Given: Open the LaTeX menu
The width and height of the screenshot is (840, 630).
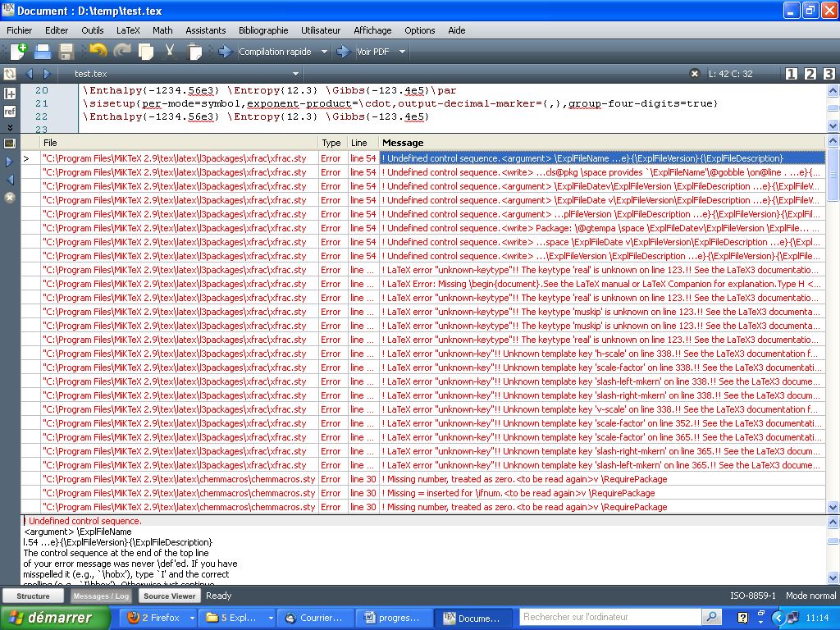Looking at the screenshot, I should [128, 30].
